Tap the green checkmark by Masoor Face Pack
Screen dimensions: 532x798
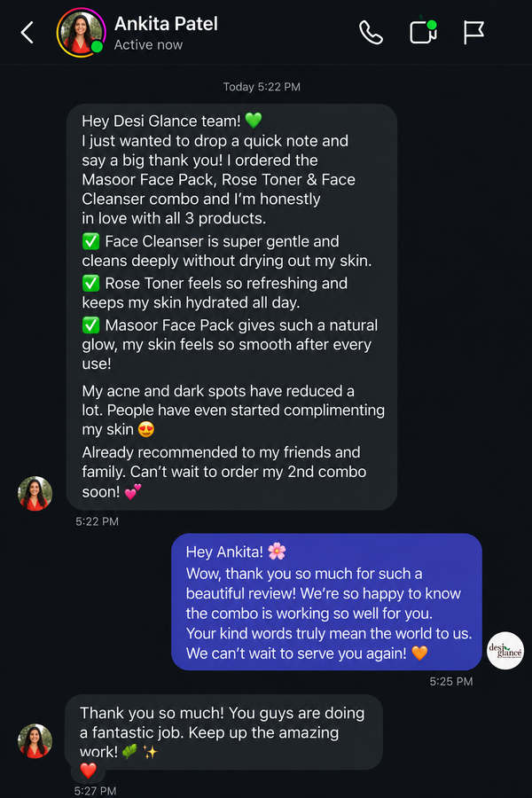tap(90, 325)
